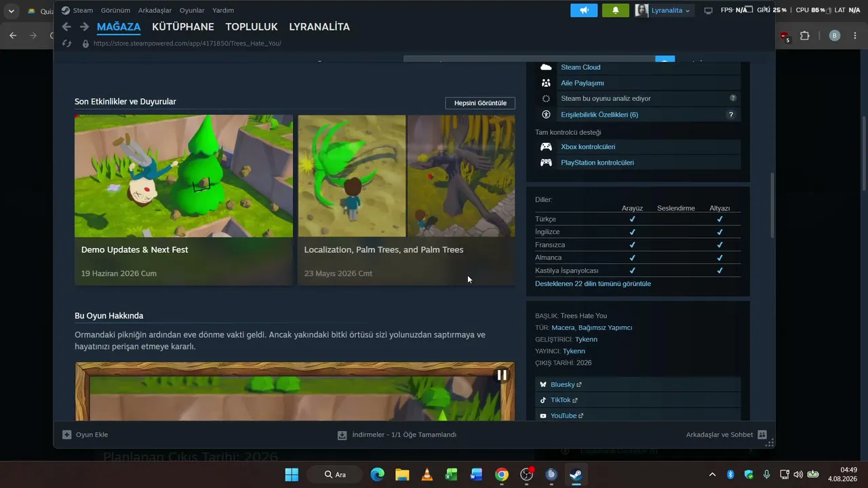The image size is (868, 488).
Task: Open Steam notifications bell
Action: point(616,10)
